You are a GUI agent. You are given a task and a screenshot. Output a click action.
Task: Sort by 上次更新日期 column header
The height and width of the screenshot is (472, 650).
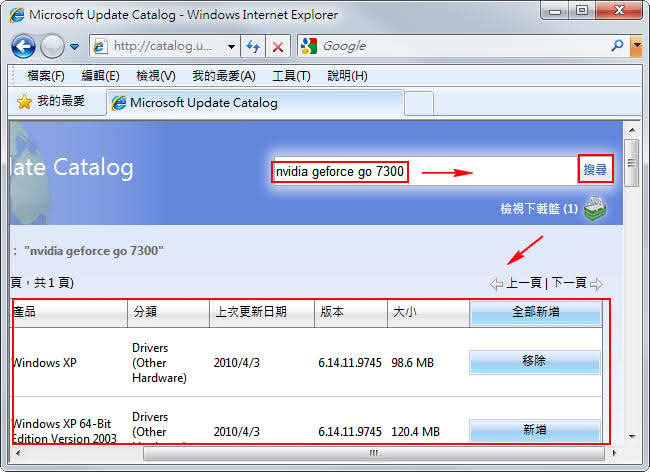(262, 313)
